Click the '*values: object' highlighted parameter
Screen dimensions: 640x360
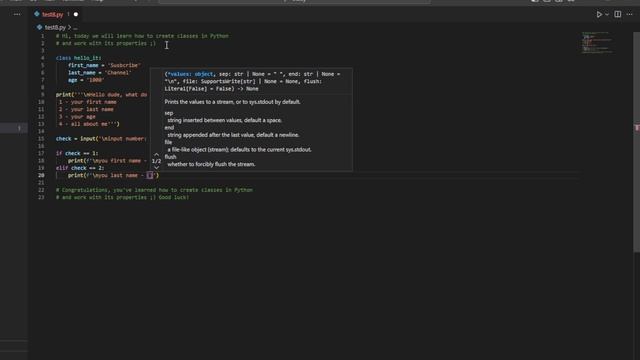tap(189, 74)
